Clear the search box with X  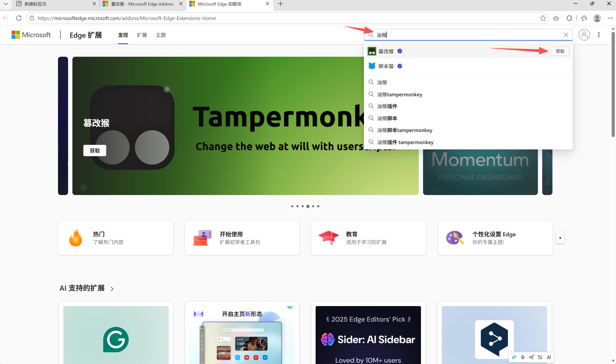(566, 35)
